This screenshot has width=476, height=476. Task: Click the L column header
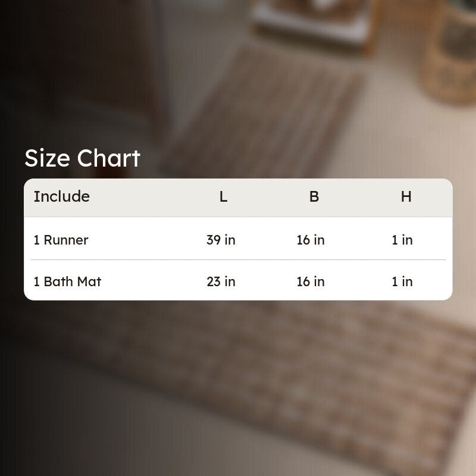(223, 197)
